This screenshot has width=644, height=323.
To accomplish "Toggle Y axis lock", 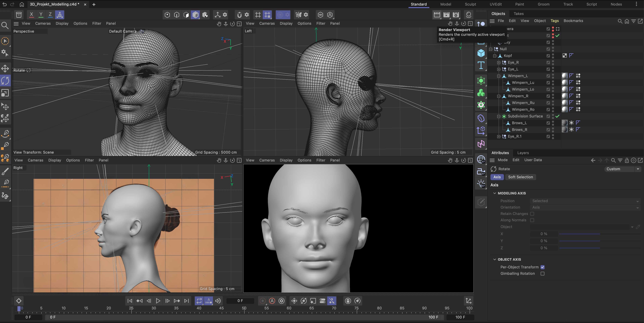I will point(41,14).
